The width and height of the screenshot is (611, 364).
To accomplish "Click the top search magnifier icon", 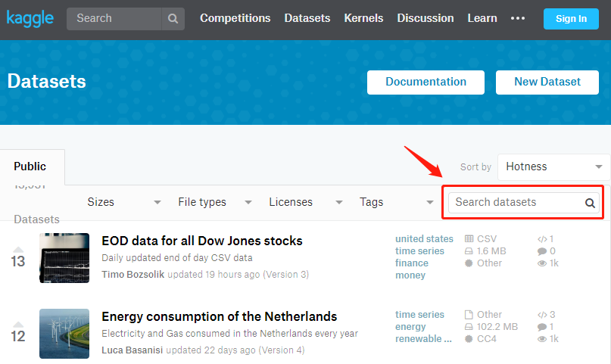I will point(173,19).
